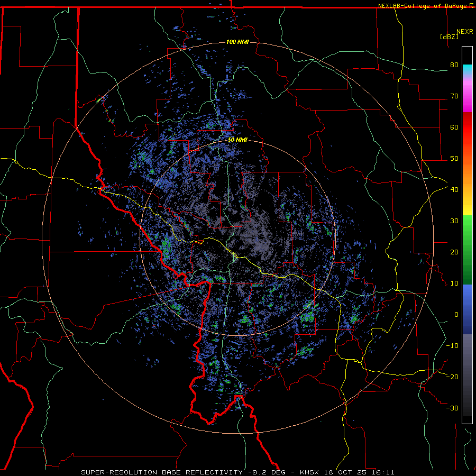This screenshot has height=476, width=476.
Task: Select the 80 value on the dBZ scale
Action: [x=454, y=65]
